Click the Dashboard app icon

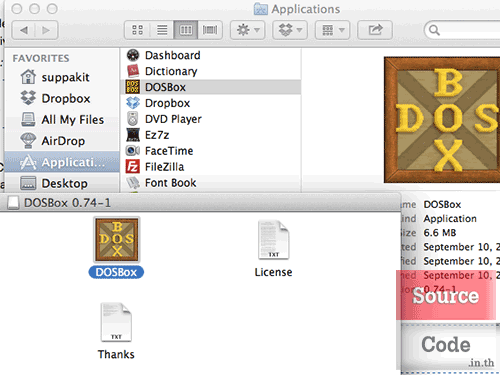click(133, 55)
